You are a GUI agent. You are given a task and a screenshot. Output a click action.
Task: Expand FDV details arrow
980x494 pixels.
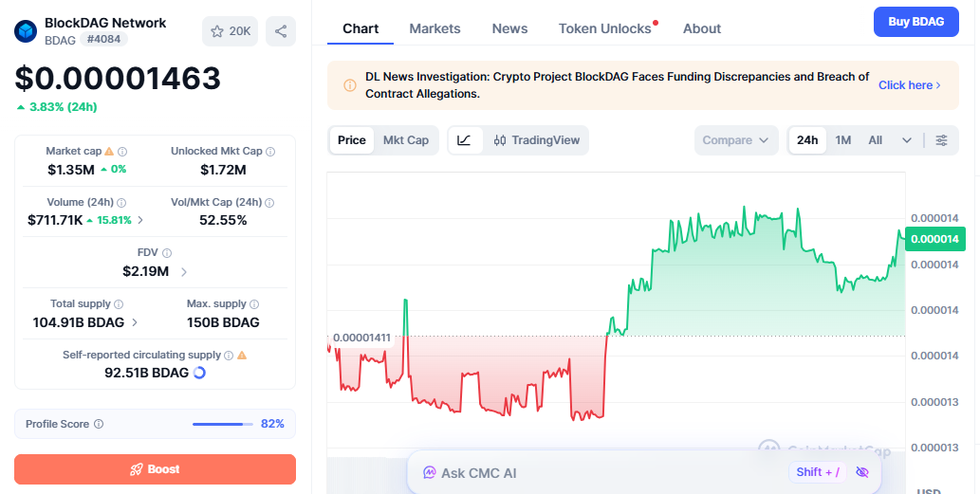[184, 272]
